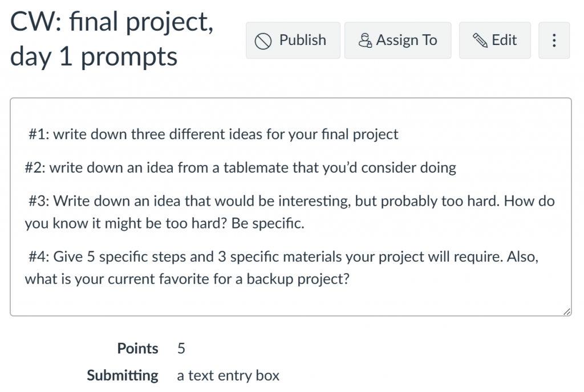Click prompt #2 about a tablemate's idea
The height and width of the screenshot is (392, 584).
[x=240, y=168]
